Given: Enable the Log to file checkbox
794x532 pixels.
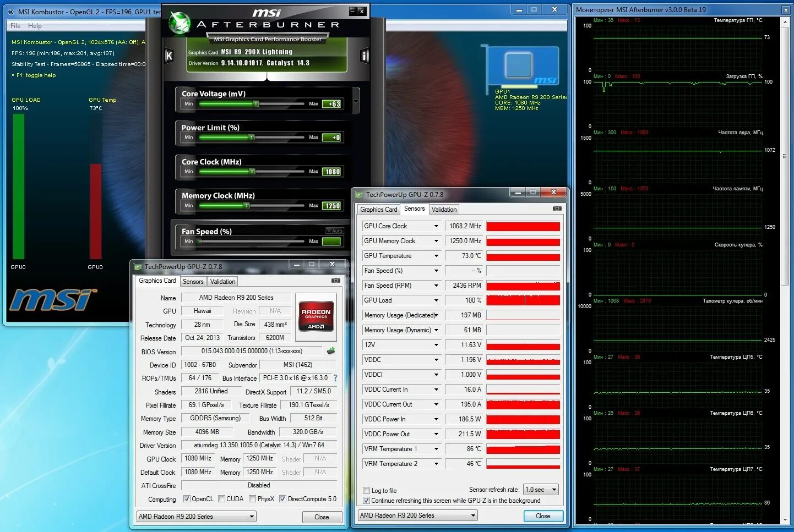Looking at the screenshot, I should [366, 491].
